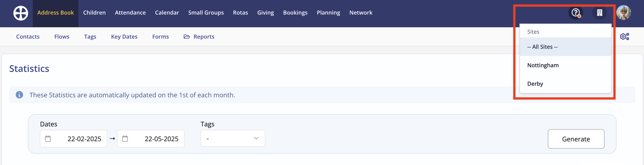
Task: Click the start date calendar icon
Action: [x=48, y=138]
